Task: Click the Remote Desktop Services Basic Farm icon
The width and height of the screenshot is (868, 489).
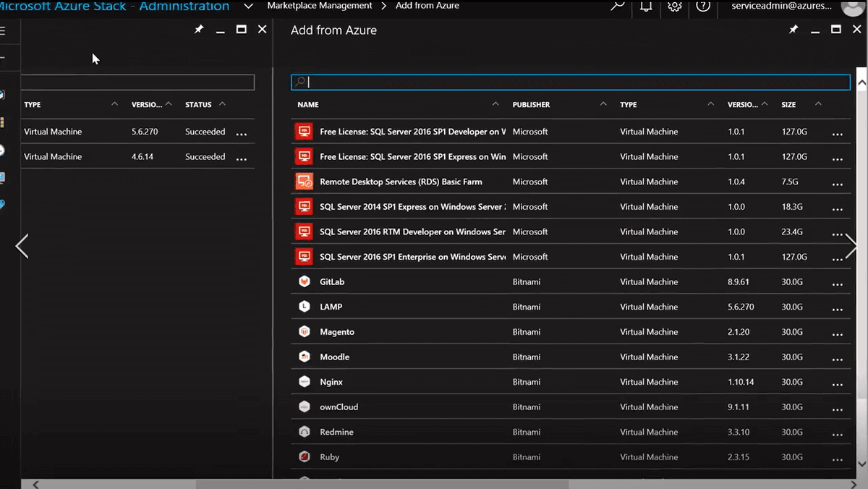Action: (304, 182)
